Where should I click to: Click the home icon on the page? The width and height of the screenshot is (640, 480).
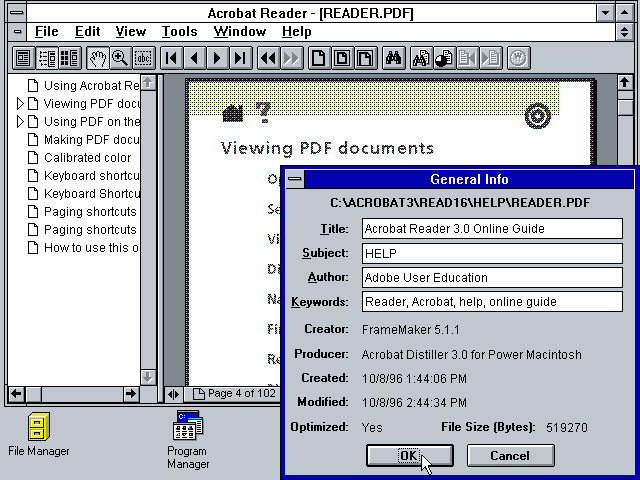click(x=233, y=113)
